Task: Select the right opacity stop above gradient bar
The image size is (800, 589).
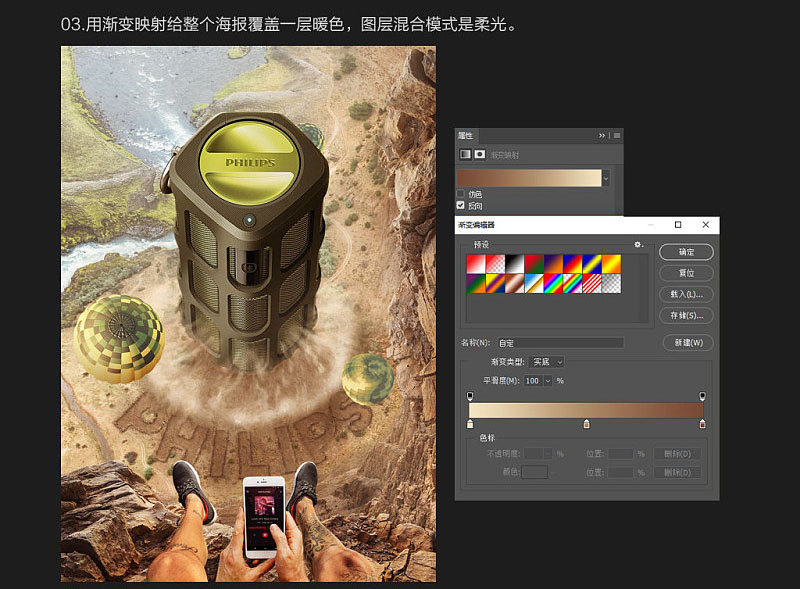Action: tap(703, 396)
